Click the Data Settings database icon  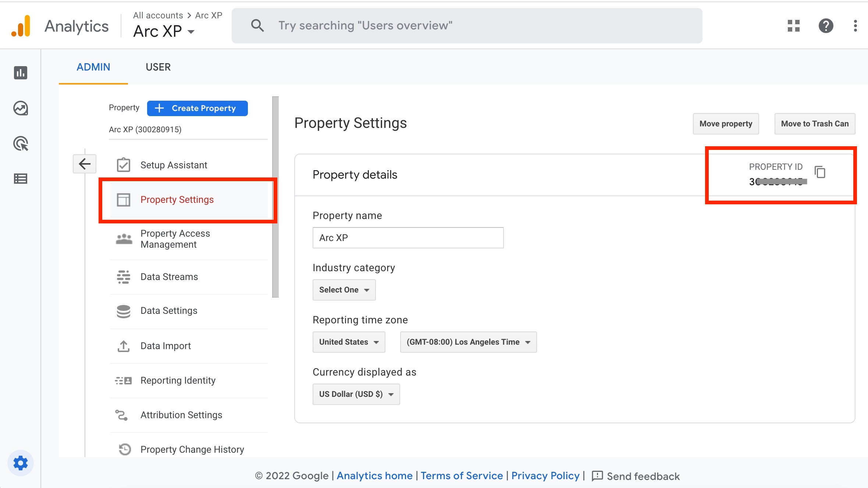pyautogui.click(x=123, y=311)
